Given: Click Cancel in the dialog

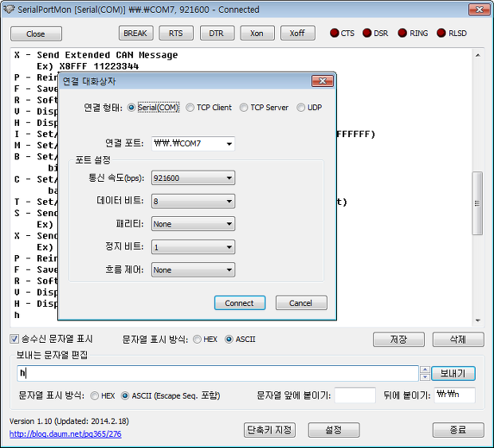Looking at the screenshot, I should click(x=301, y=303).
